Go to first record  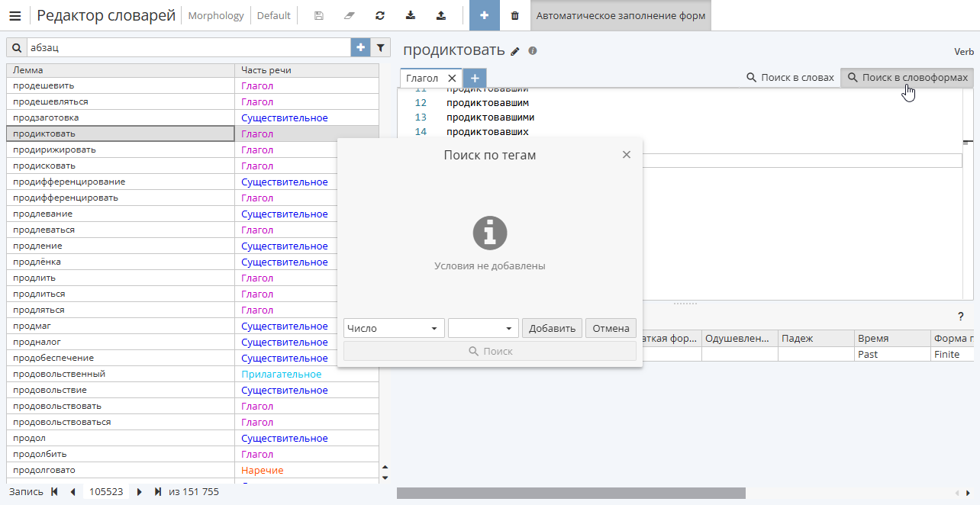[54, 492]
